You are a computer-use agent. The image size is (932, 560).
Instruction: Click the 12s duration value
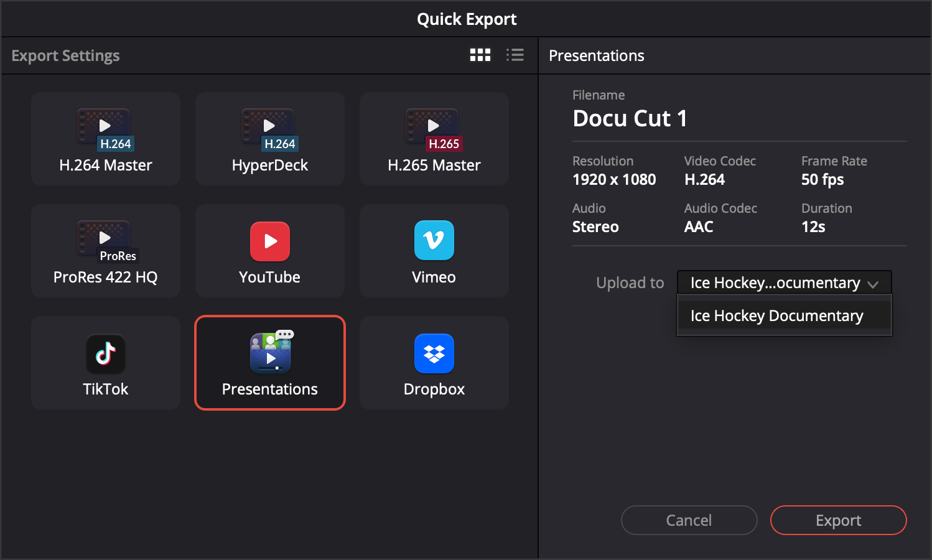(x=813, y=227)
